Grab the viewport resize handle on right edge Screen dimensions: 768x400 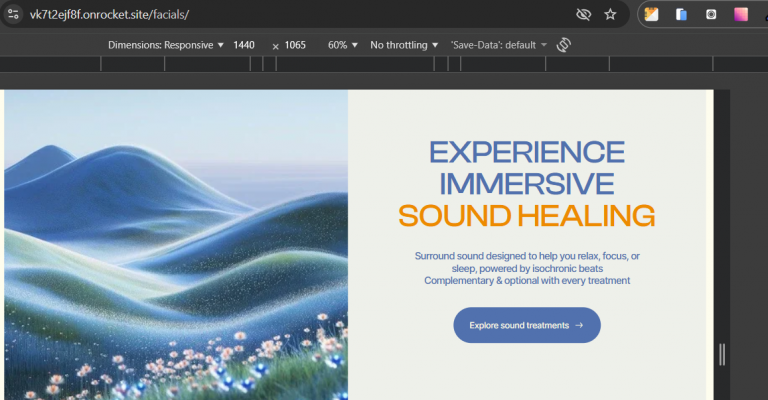point(722,354)
